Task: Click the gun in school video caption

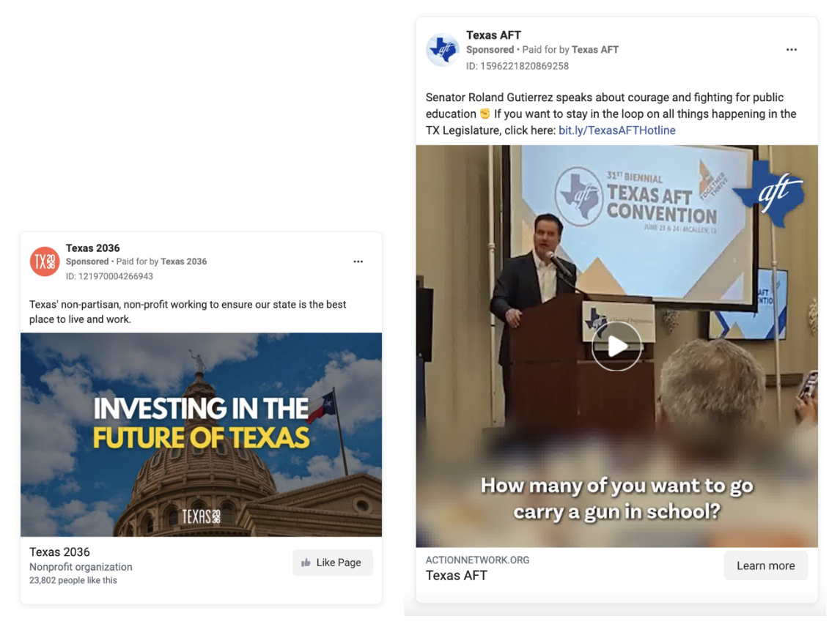Action: tap(616, 499)
